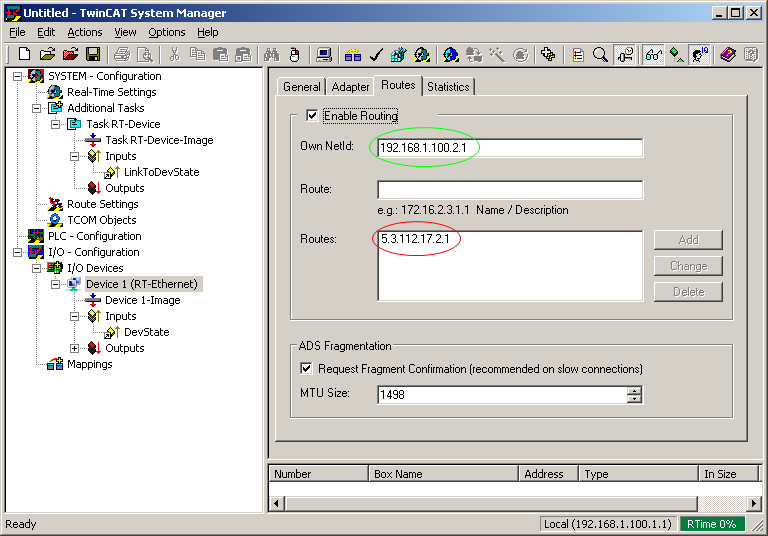
Task: Click the Box Name column header
Action: point(443,474)
